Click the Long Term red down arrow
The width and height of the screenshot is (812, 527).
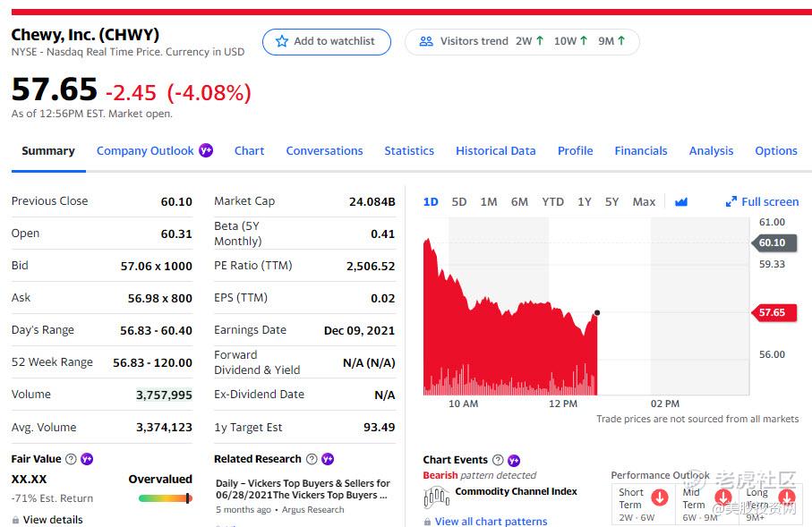click(x=787, y=497)
